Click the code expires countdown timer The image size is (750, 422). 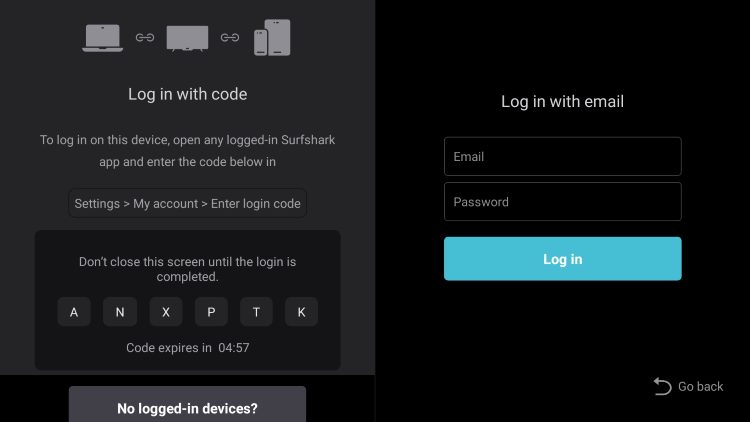coord(234,348)
